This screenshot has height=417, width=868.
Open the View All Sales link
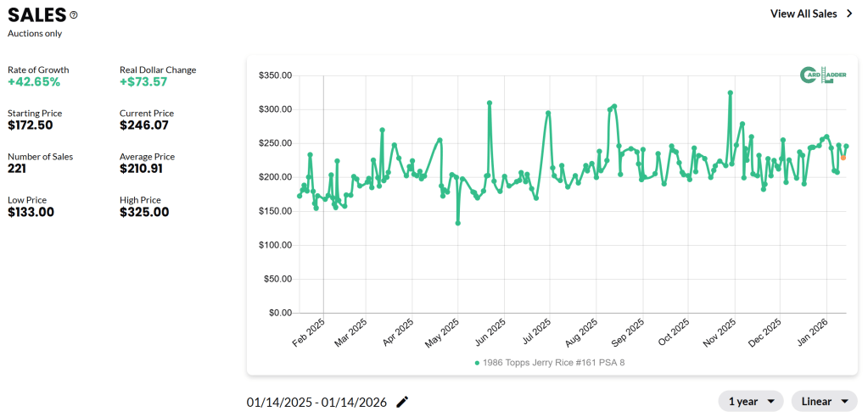(x=803, y=14)
